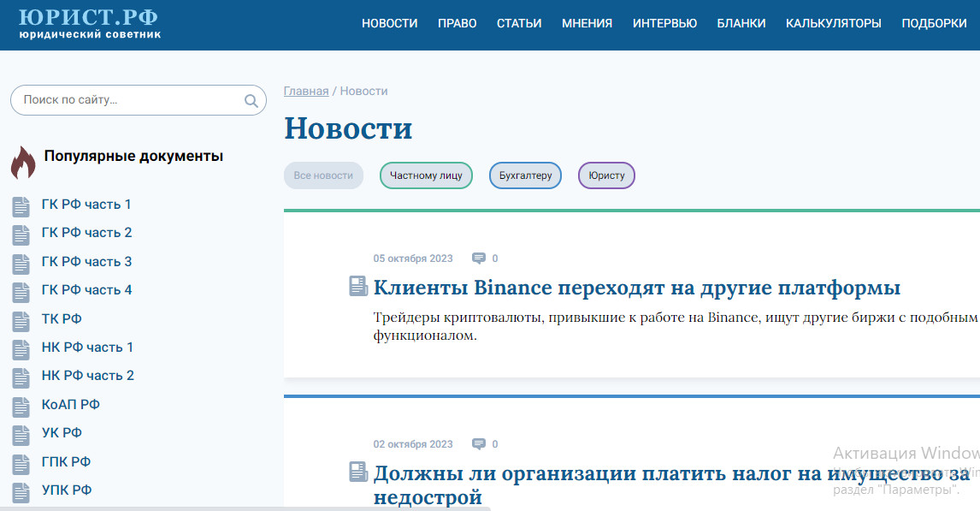Click the Популярные документы heading

click(x=133, y=156)
